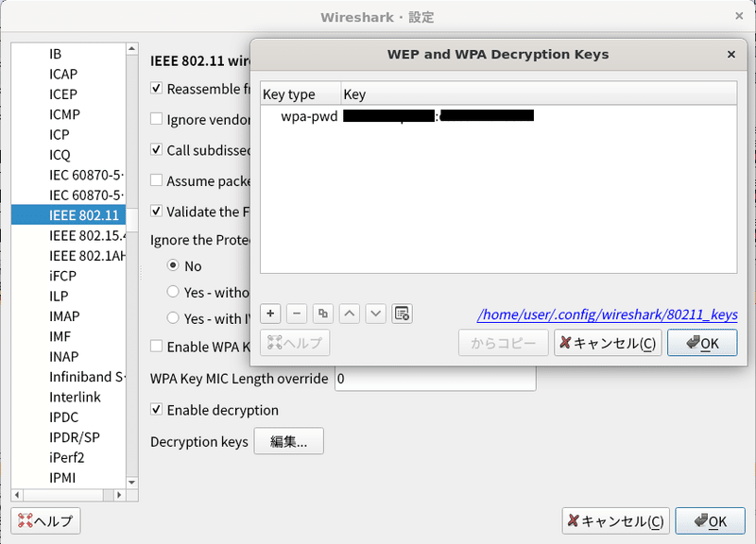Move the key entry down

[x=375, y=314]
